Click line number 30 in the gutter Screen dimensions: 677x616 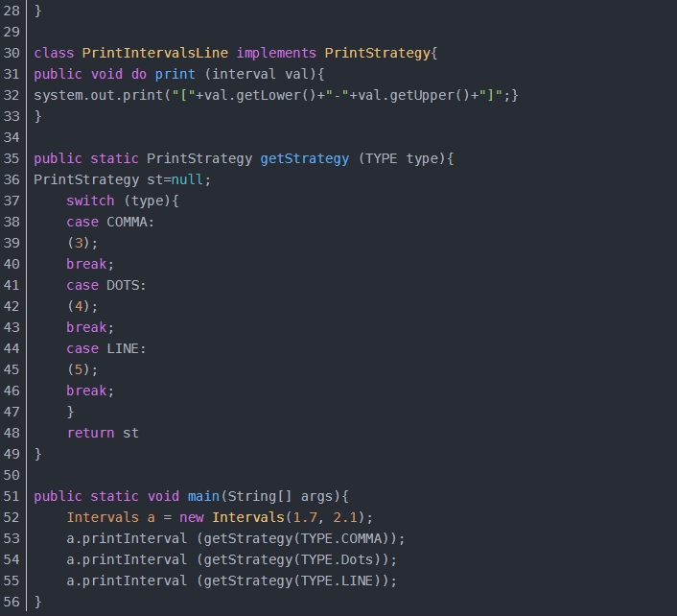coord(12,53)
